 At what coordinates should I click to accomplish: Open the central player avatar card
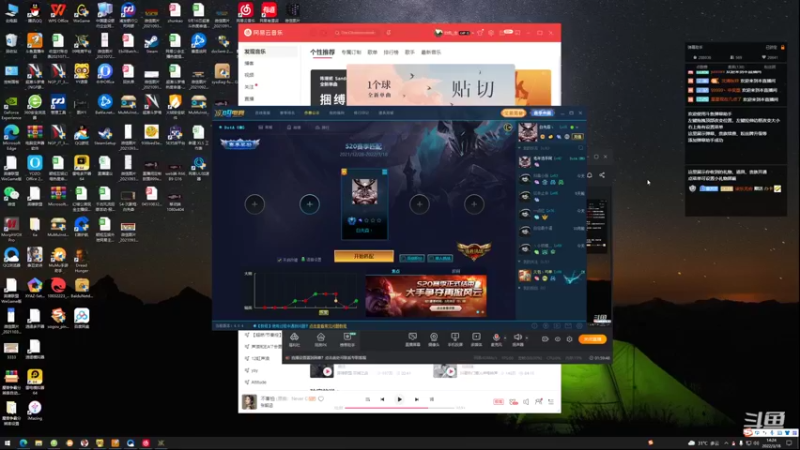click(x=364, y=204)
